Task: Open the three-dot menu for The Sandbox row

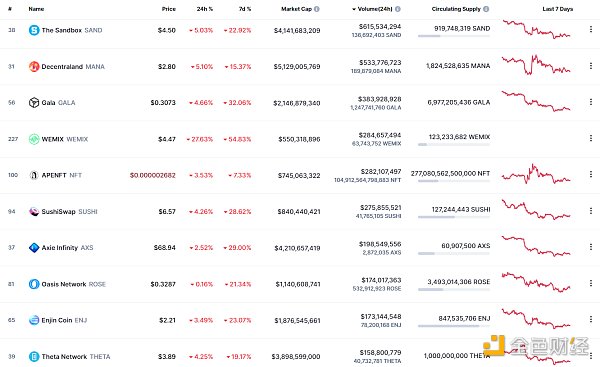Action: pos(591,29)
